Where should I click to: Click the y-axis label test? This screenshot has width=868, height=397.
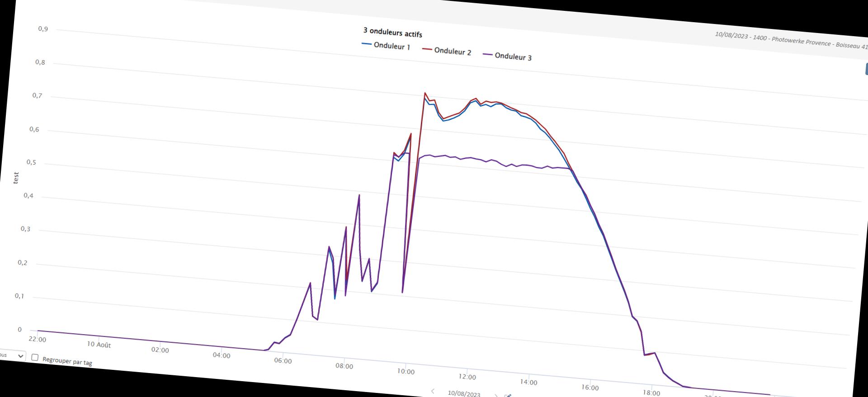(x=16, y=178)
